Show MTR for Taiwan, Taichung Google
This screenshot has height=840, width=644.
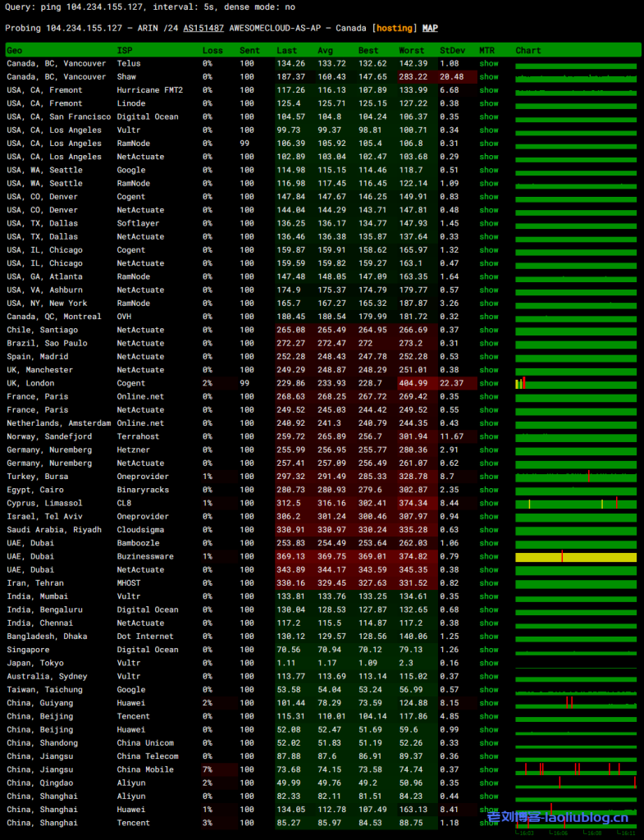click(x=489, y=690)
